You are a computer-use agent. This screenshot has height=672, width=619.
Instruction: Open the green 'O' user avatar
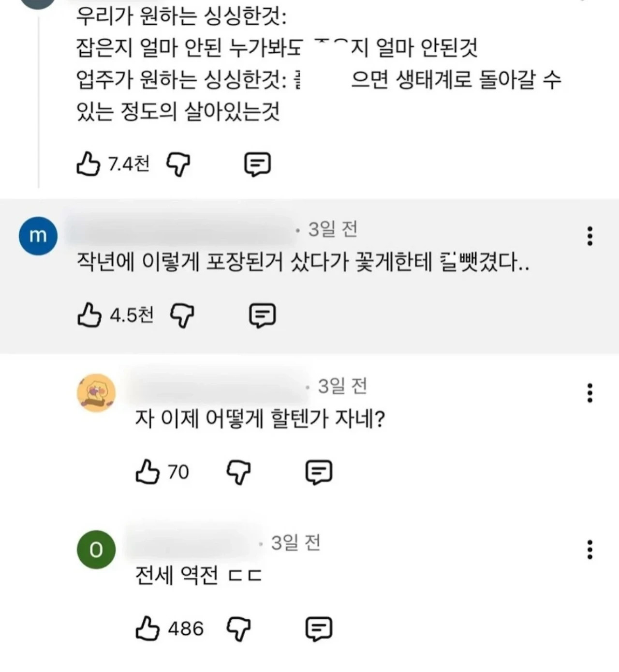tap(97, 550)
